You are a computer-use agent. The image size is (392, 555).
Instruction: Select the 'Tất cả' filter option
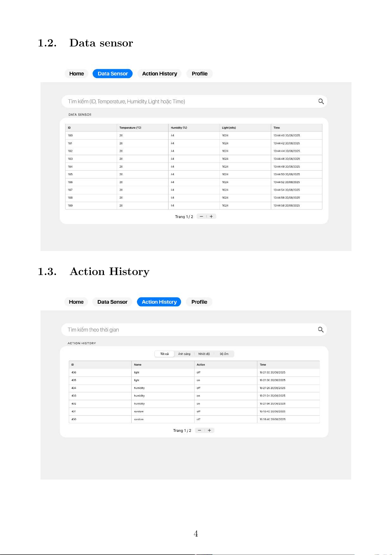pos(164,354)
